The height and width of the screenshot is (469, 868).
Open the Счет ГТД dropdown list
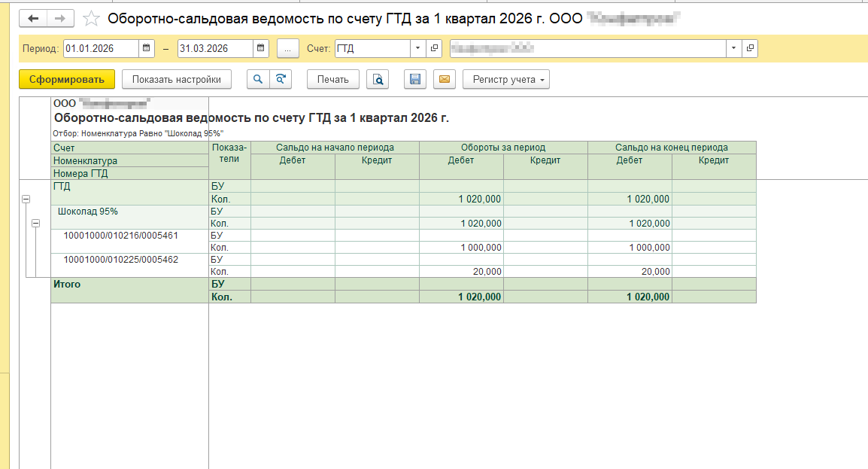point(418,48)
